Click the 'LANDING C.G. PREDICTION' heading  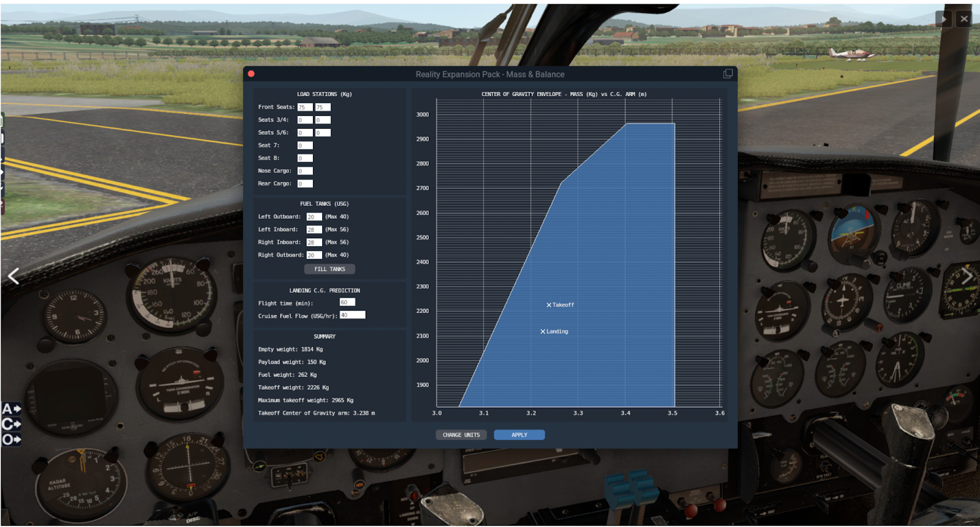pyautogui.click(x=325, y=291)
